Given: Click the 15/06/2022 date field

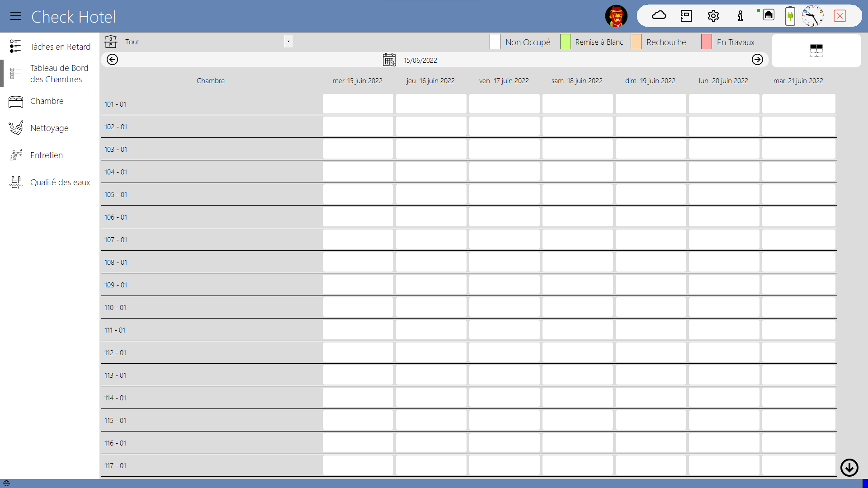Looking at the screenshot, I should (x=420, y=60).
